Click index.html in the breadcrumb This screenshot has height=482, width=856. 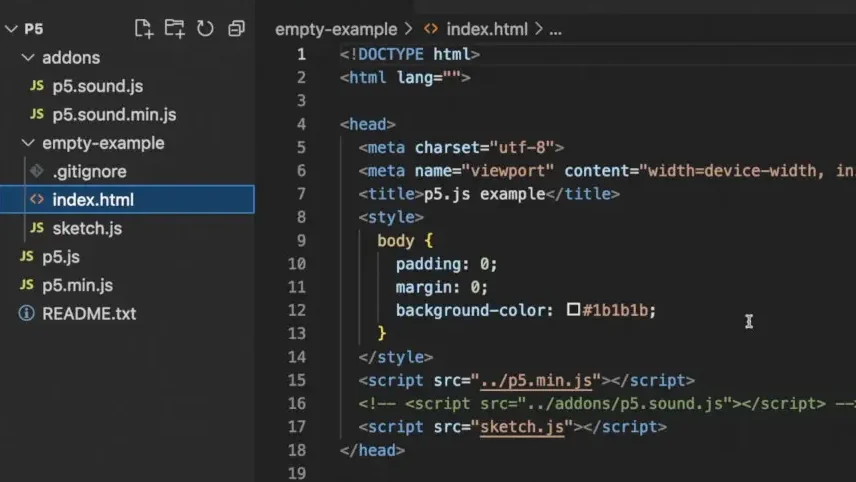pos(487,29)
